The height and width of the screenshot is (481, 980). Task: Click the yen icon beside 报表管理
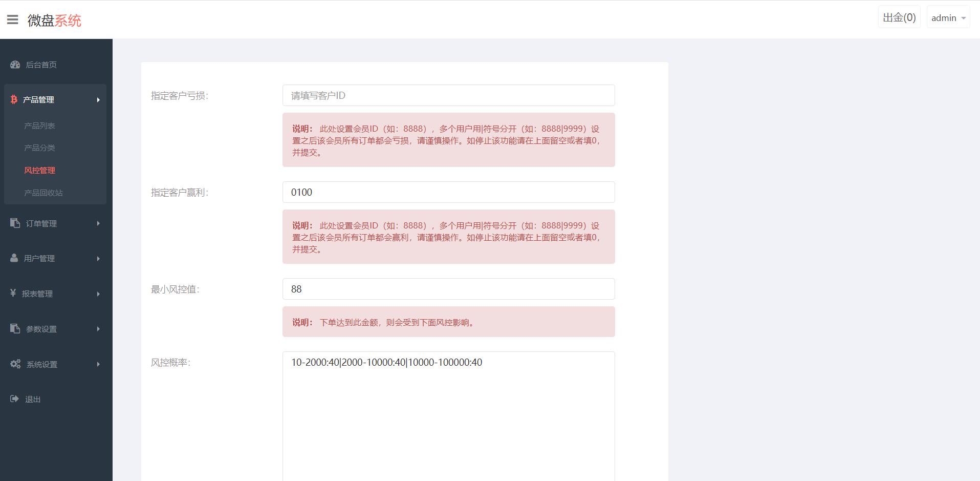tap(13, 293)
